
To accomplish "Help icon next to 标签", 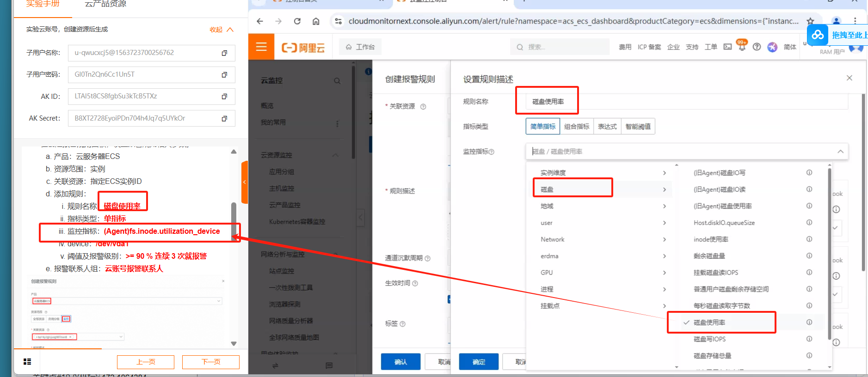I will [x=403, y=324].
